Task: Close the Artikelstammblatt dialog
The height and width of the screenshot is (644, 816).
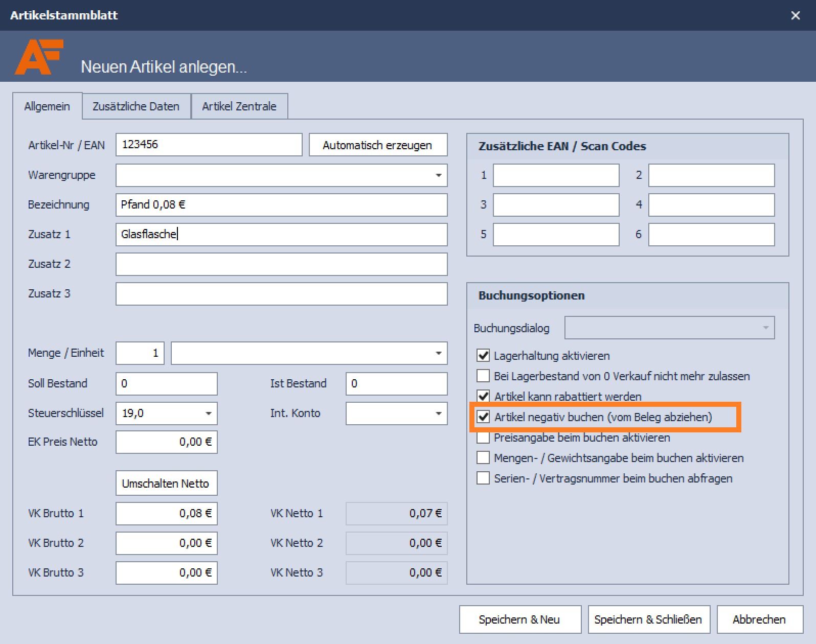Action: pyautogui.click(x=795, y=16)
